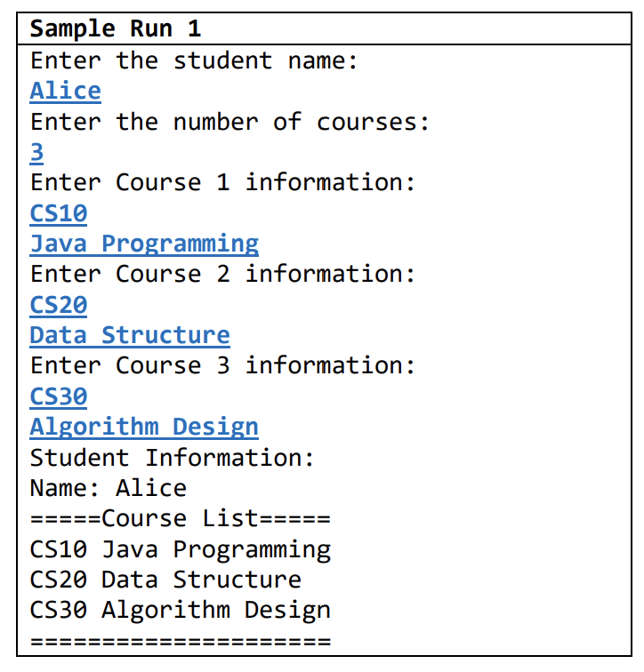Viewport: 644px width, 672px height.
Task: Click the underlined Alice input text
Action: [x=65, y=91]
